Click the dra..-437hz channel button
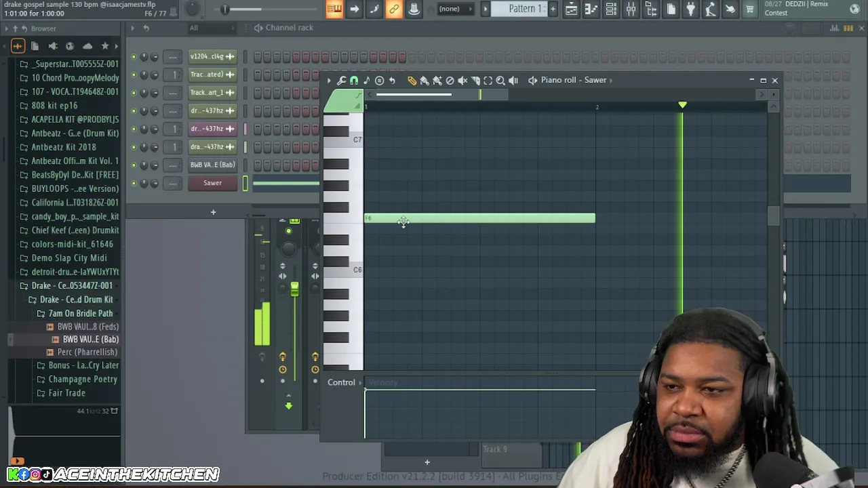 [212, 147]
